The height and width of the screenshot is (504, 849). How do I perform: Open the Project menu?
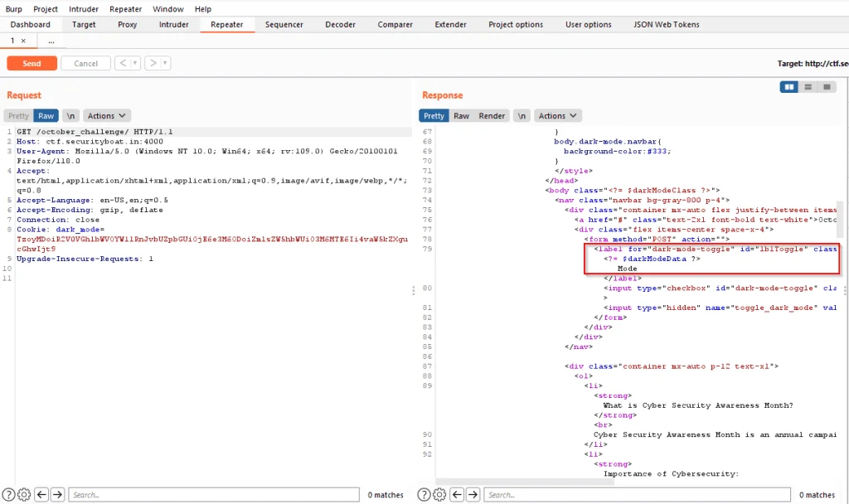(46, 9)
